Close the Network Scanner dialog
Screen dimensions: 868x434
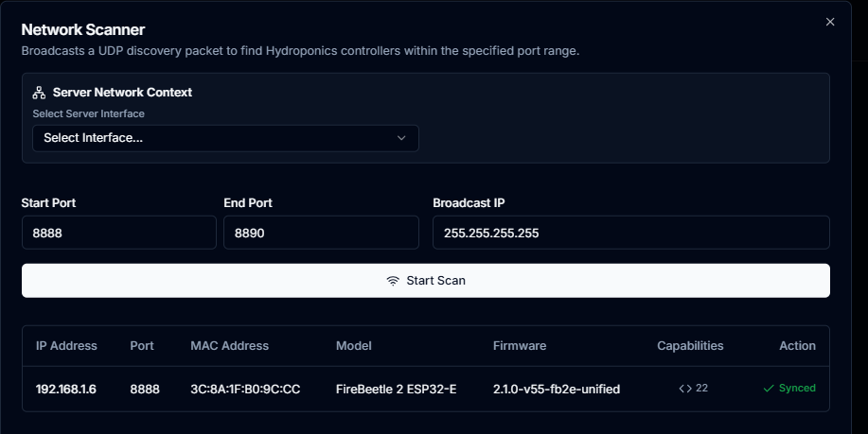pyautogui.click(x=830, y=22)
